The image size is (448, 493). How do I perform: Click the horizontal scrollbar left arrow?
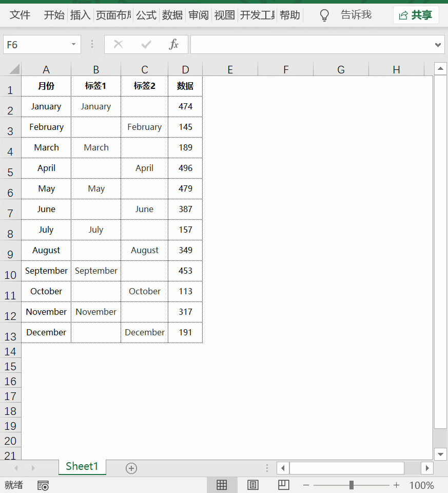tap(283, 468)
